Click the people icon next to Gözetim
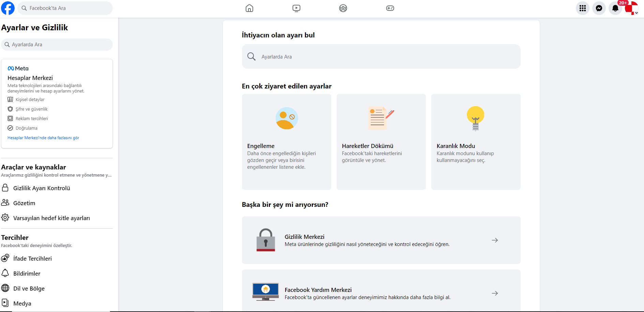 click(5, 203)
